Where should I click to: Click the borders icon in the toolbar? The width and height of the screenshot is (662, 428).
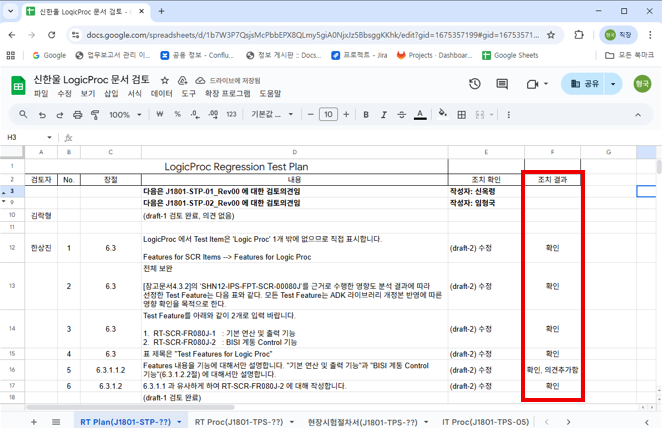(x=461, y=115)
